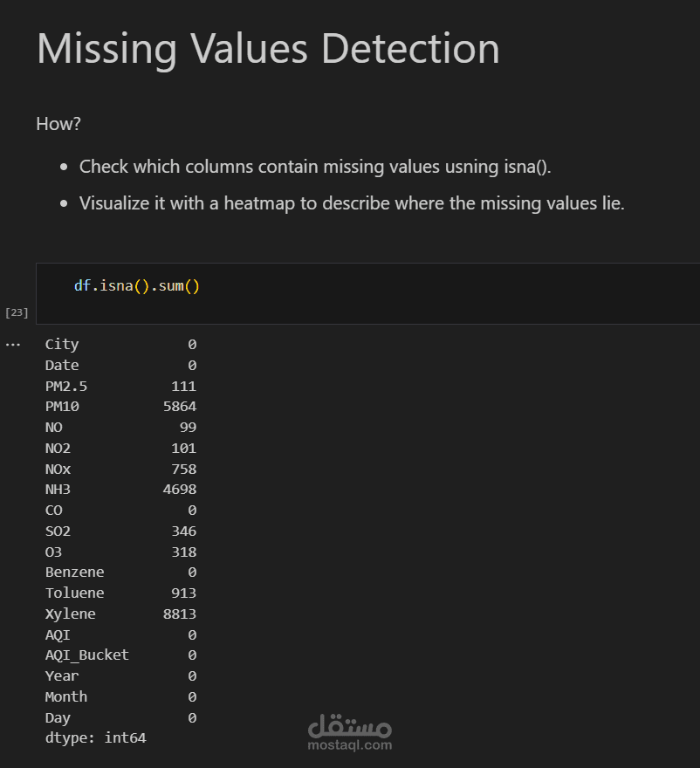Select the execution count [23] label
The width and height of the screenshot is (700, 768).
coord(17,312)
